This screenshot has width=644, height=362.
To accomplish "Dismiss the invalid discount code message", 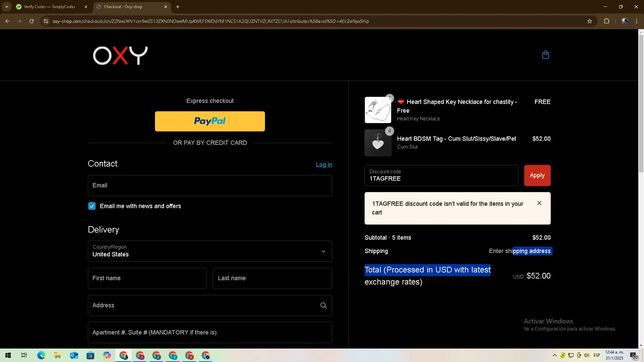I will [x=539, y=203].
